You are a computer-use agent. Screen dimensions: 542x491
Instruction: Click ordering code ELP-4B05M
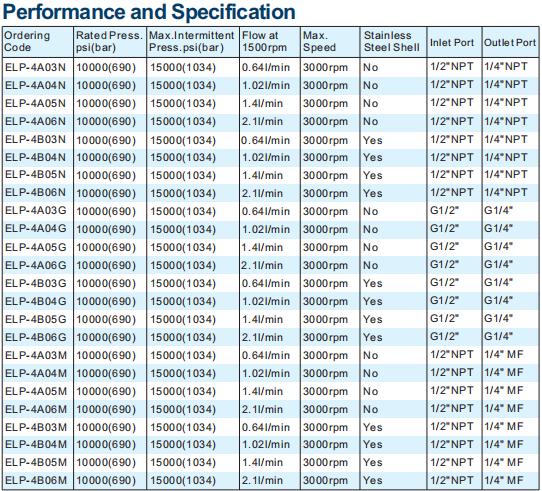(x=36, y=462)
